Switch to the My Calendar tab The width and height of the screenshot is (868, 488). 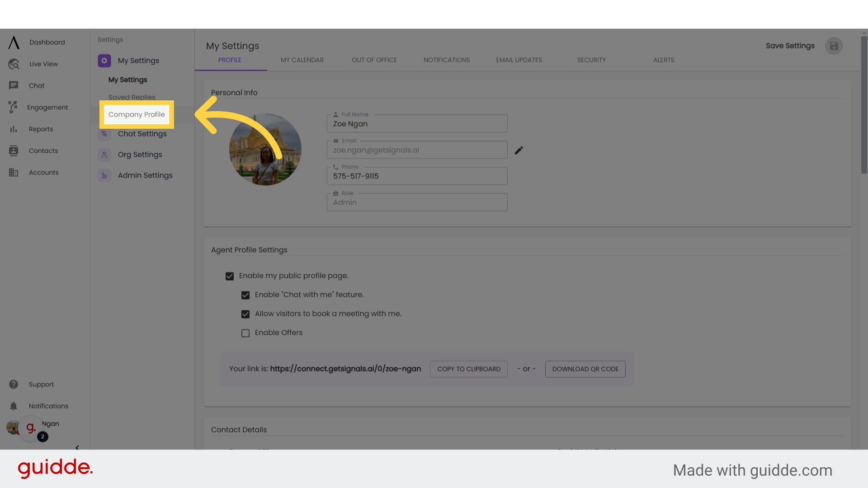(302, 60)
